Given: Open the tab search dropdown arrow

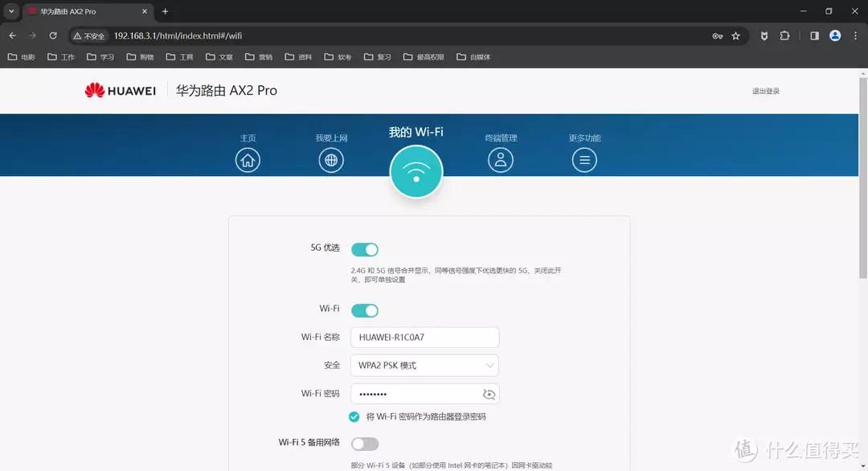Looking at the screenshot, I should point(11,11).
